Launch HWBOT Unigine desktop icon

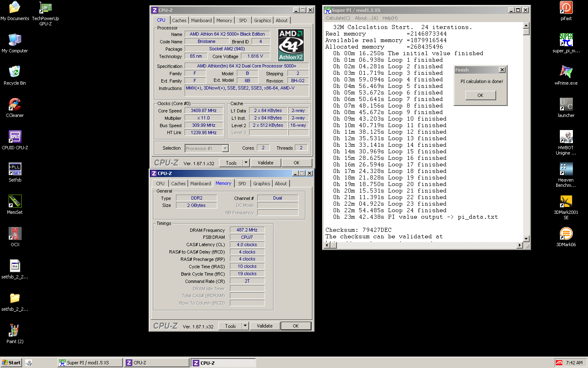click(566, 143)
